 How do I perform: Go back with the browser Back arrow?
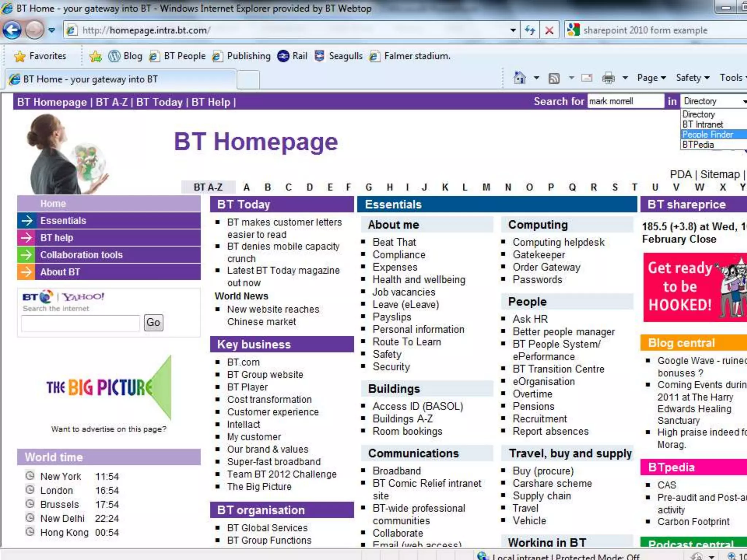point(12,30)
